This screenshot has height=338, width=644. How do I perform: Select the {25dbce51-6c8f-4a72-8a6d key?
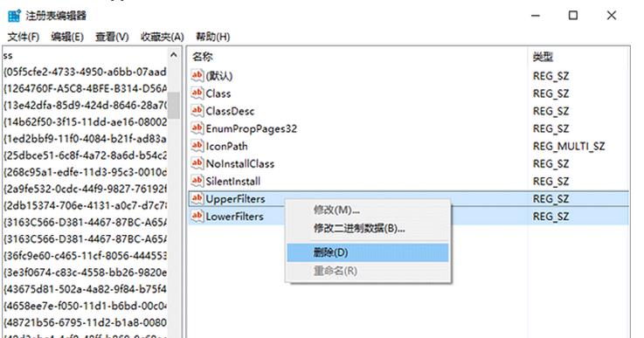click(x=85, y=155)
